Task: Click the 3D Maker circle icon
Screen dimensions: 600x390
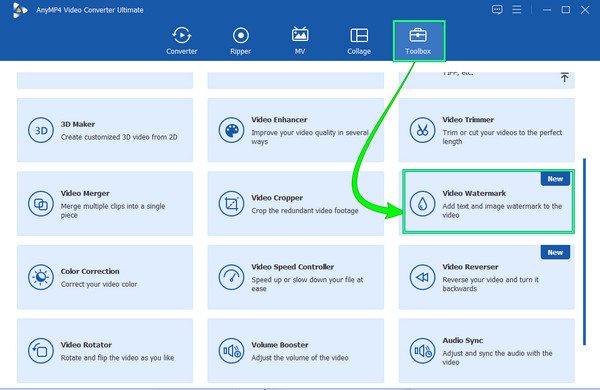Action: (41, 130)
